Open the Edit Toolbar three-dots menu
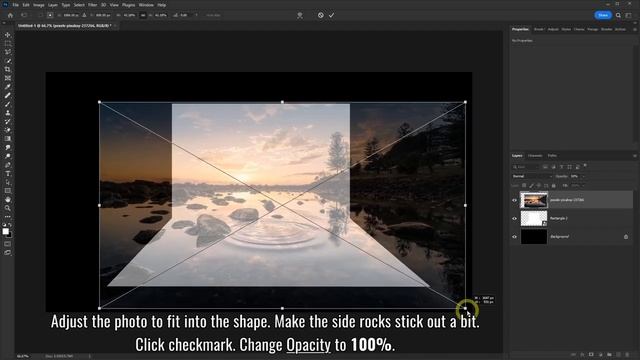Viewport: 640px width, 360px height. pos(7,217)
